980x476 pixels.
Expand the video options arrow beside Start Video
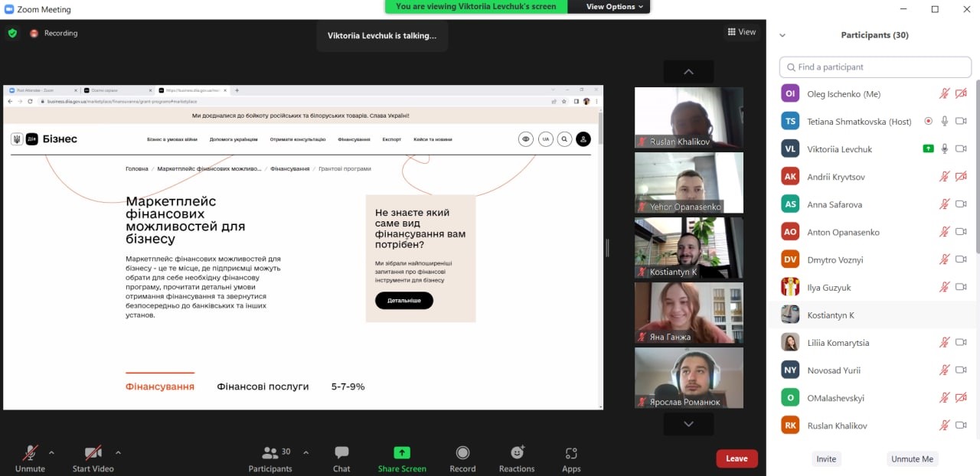tap(117, 452)
